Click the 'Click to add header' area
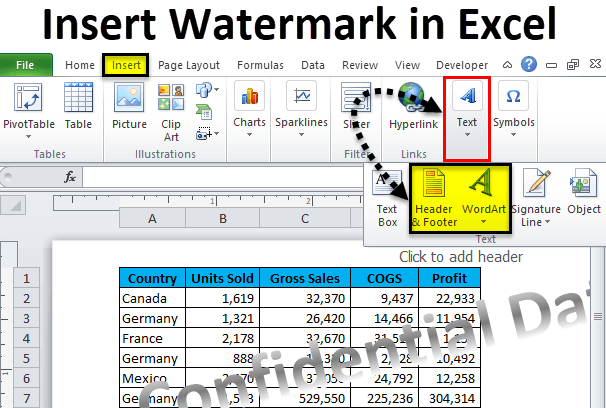 pyautogui.click(x=461, y=257)
